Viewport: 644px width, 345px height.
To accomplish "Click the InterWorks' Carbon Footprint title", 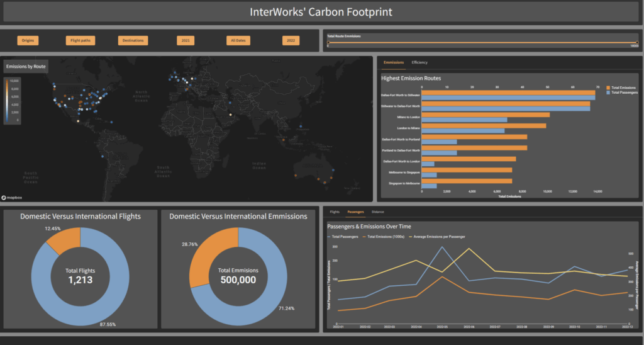I will pos(321,11).
